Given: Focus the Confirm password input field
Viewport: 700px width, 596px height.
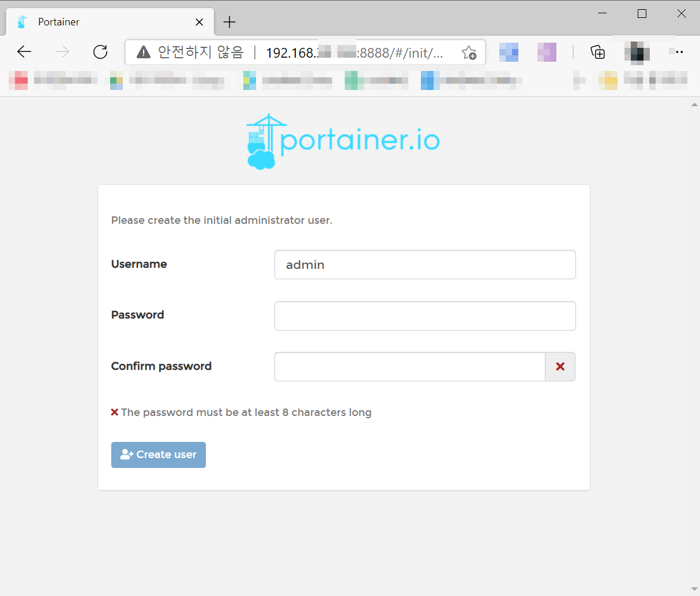Looking at the screenshot, I should (x=410, y=366).
